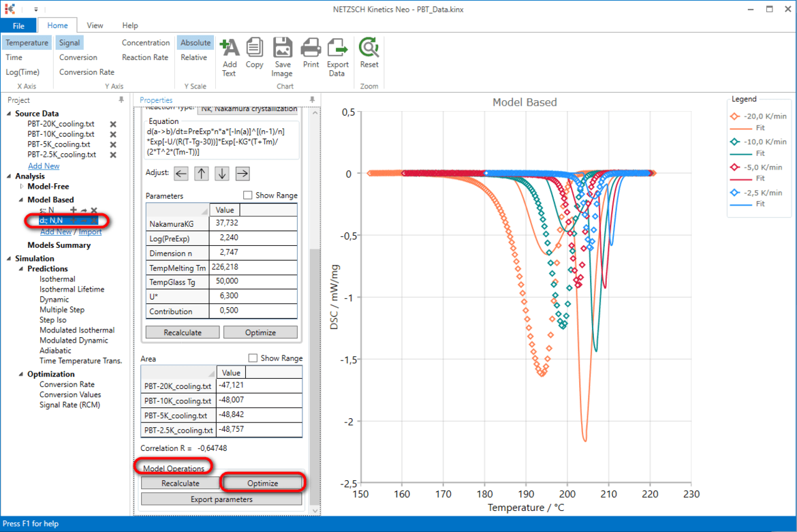Select the Properties panel tab
Screen dimensions: 797x532
[156, 100]
